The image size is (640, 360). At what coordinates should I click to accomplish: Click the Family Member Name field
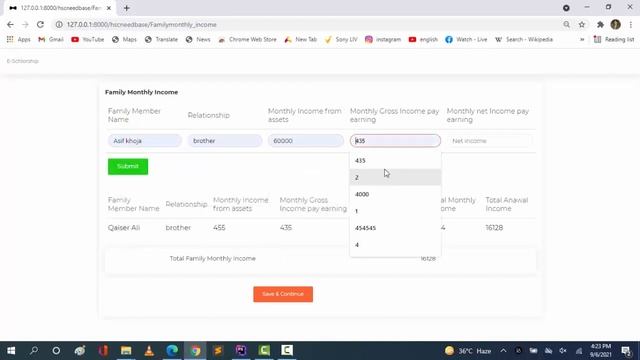[x=144, y=141]
